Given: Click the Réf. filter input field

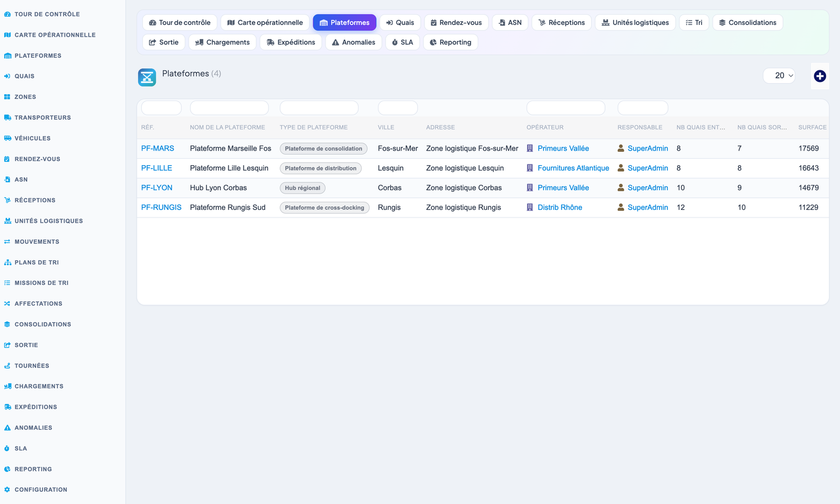Looking at the screenshot, I should pos(162,108).
